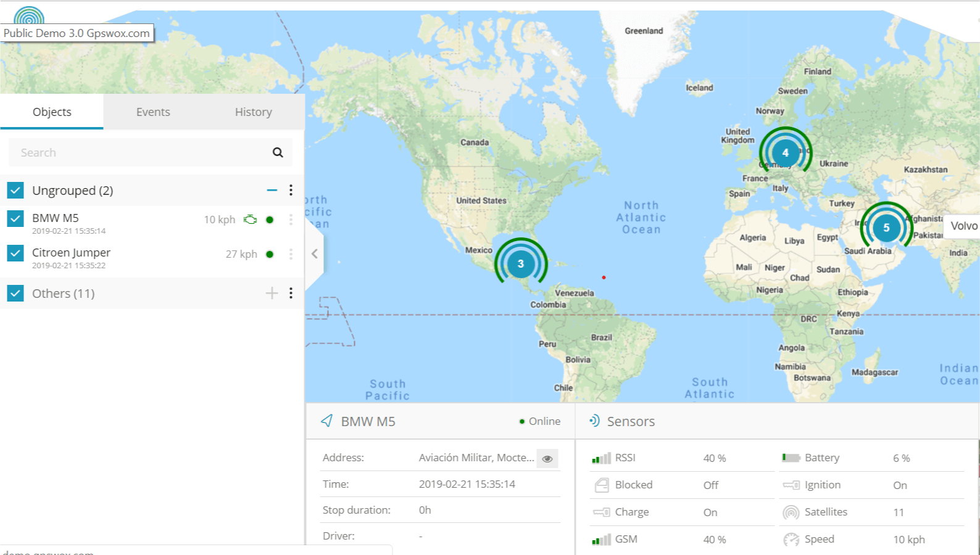Click the Ungrouped (2) group label
The width and height of the screenshot is (980, 555).
[73, 190]
